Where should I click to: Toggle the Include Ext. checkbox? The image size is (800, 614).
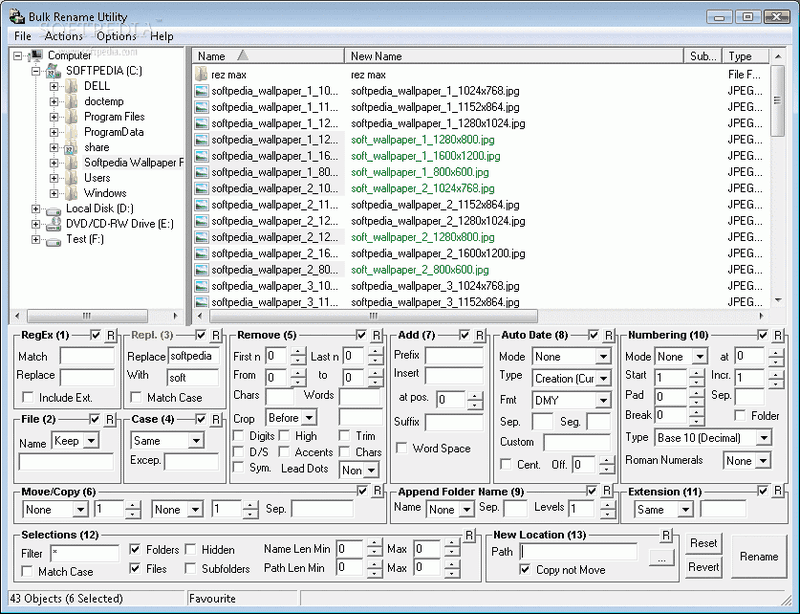pos(28,398)
